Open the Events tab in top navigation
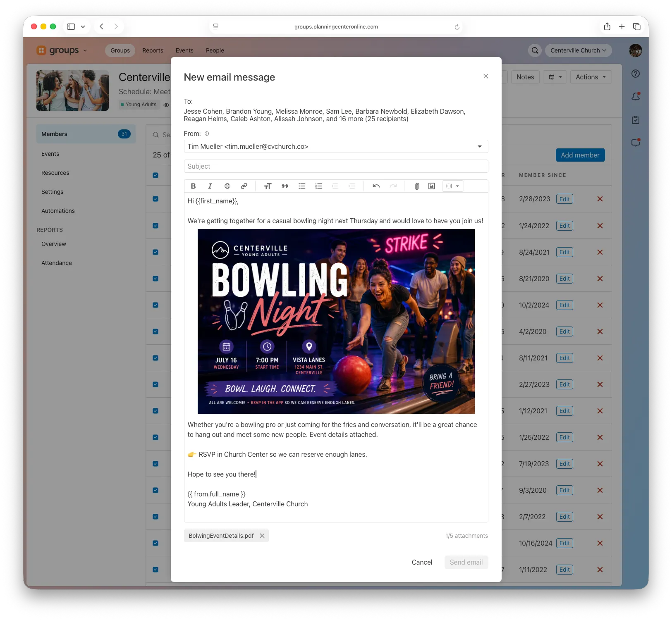The height and width of the screenshot is (620, 672). coord(184,50)
